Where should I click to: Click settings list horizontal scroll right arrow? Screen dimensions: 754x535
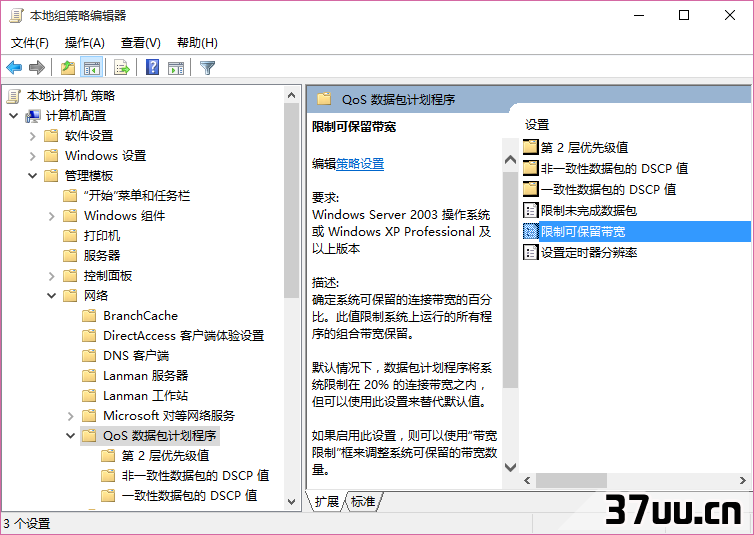pos(742,480)
